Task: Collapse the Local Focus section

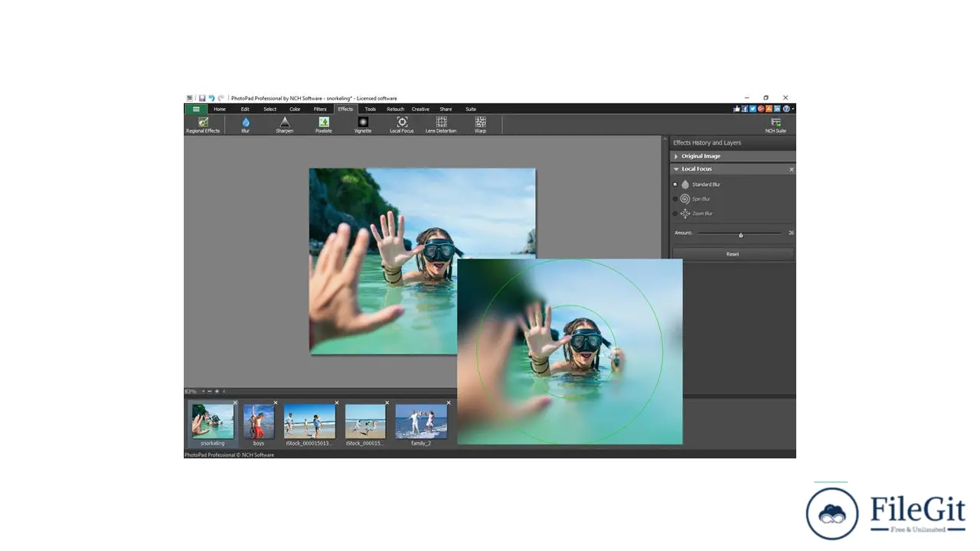Action: pyautogui.click(x=676, y=169)
